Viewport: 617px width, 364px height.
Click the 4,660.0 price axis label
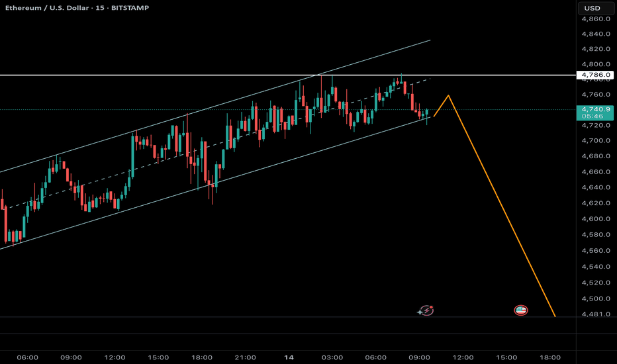[x=596, y=172]
